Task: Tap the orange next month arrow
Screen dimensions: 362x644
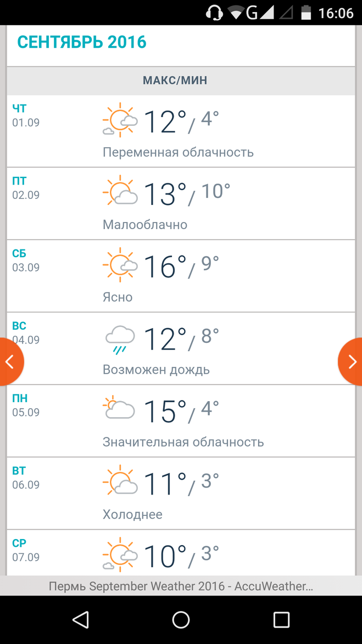Action: click(x=352, y=362)
